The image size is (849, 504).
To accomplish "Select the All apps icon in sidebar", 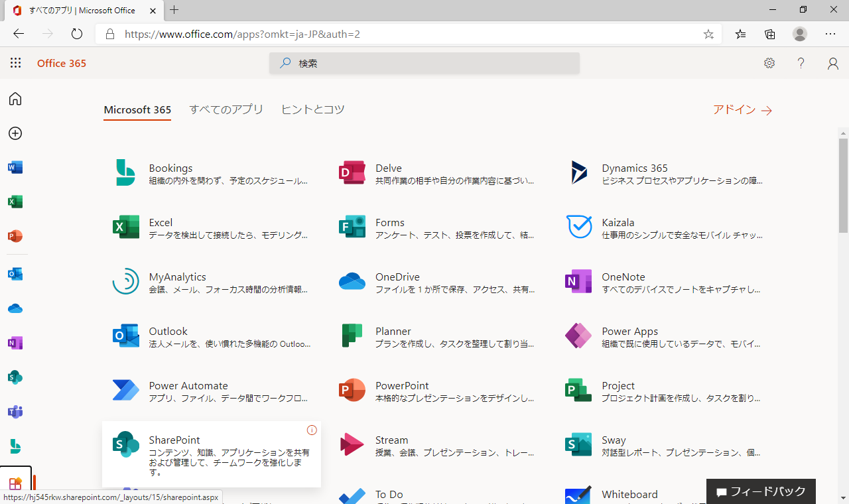I will [x=15, y=483].
